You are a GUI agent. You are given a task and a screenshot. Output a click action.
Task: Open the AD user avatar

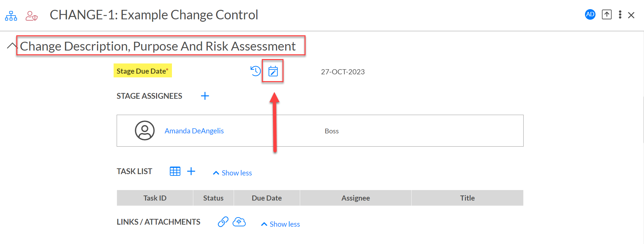pos(590,15)
